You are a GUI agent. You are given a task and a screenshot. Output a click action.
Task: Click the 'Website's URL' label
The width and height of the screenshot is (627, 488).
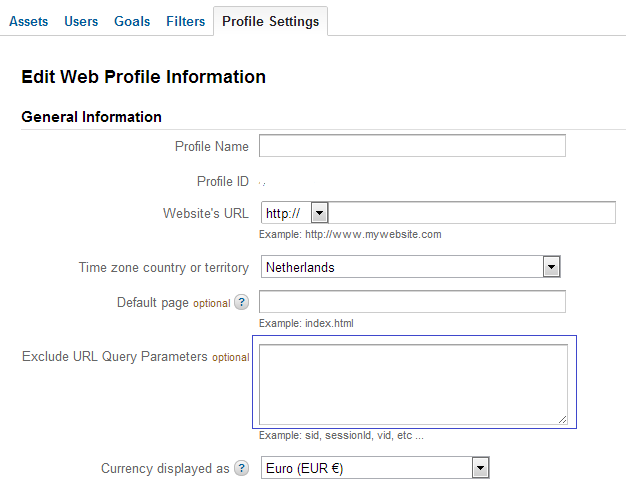(206, 213)
